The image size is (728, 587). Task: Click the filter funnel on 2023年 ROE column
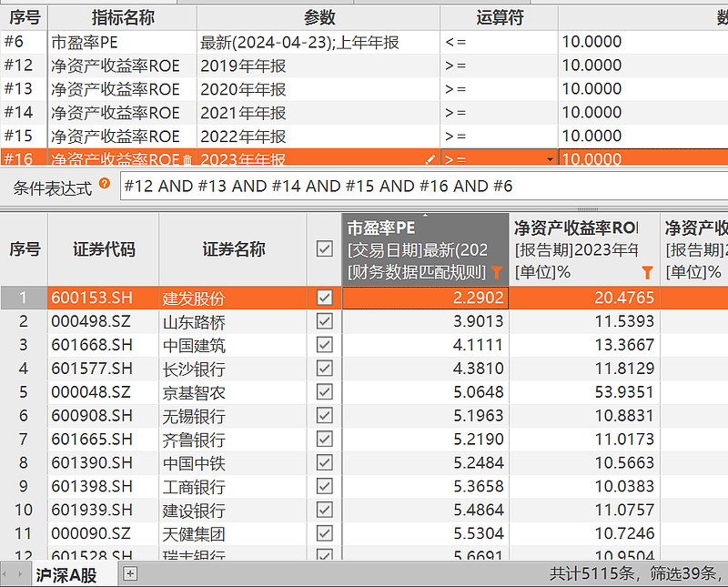point(647,272)
